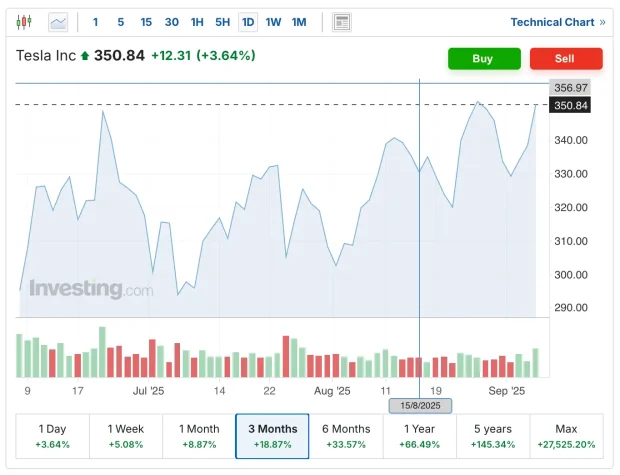Image resolution: width=620 pixels, height=475 pixels.
Task: Click the red Sell button
Action: click(566, 59)
